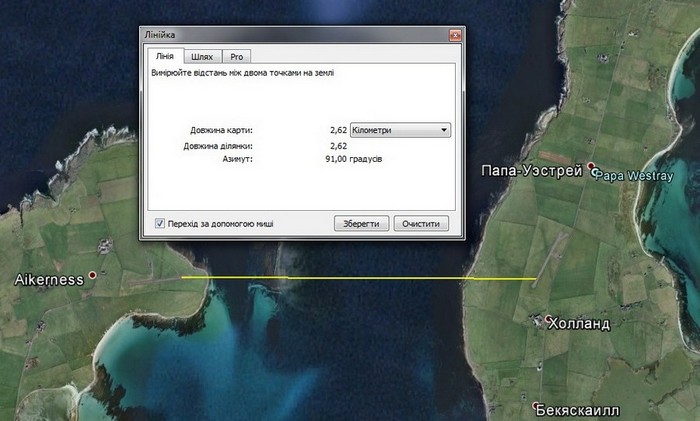Toggle the 'Перехід за допомогою миші' checkbox
Screen dimensions: 700x421
160,223
